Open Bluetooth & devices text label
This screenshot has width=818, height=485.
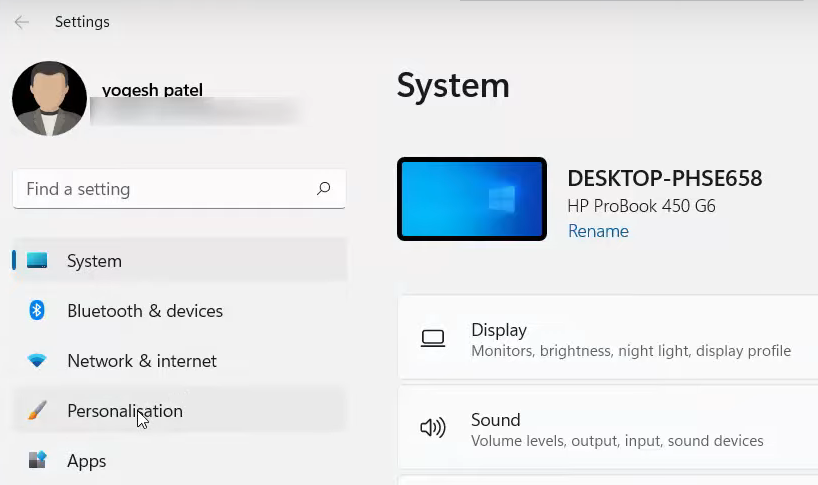coord(145,311)
